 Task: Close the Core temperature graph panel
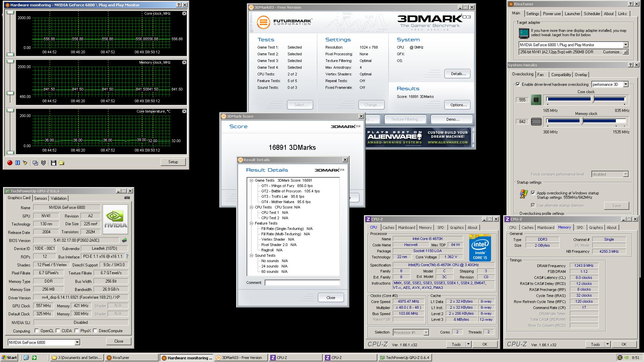[184, 111]
